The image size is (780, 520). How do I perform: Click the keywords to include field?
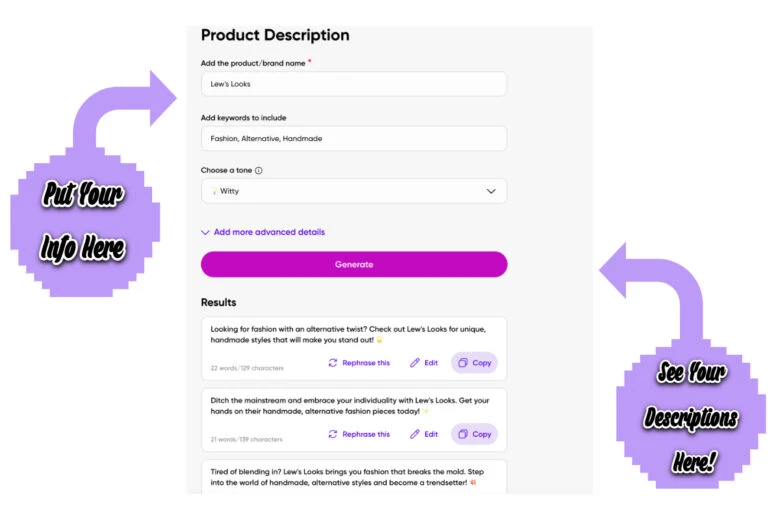353,138
